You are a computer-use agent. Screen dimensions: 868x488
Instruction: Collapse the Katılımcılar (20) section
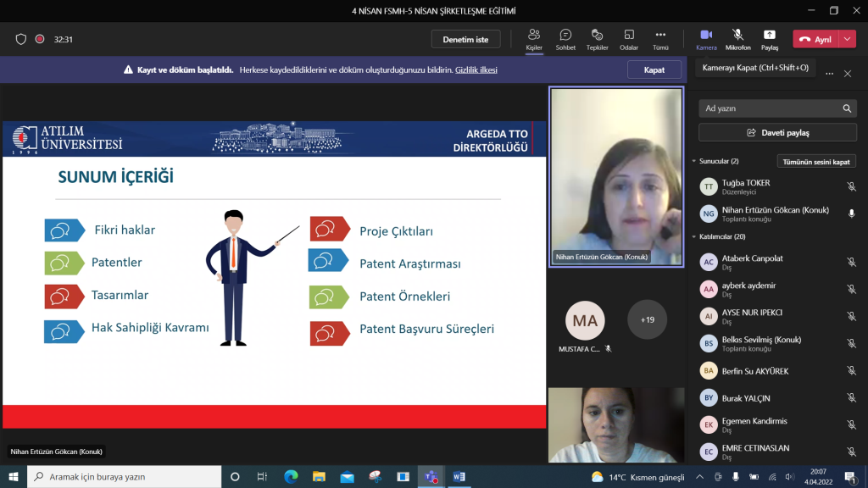point(694,236)
